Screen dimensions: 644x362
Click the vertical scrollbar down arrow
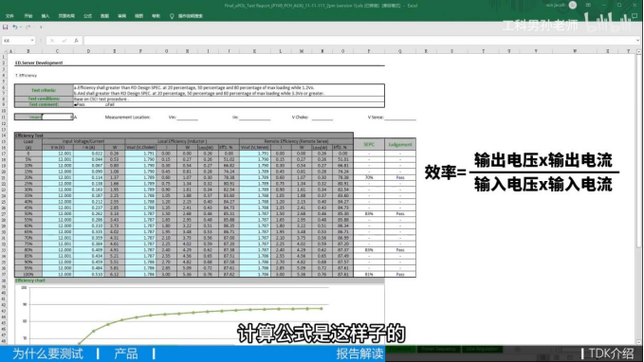pyautogui.click(x=638, y=342)
